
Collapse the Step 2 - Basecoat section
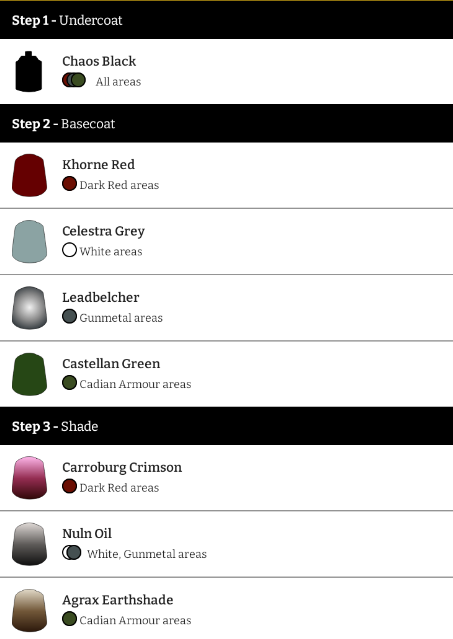(226, 123)
